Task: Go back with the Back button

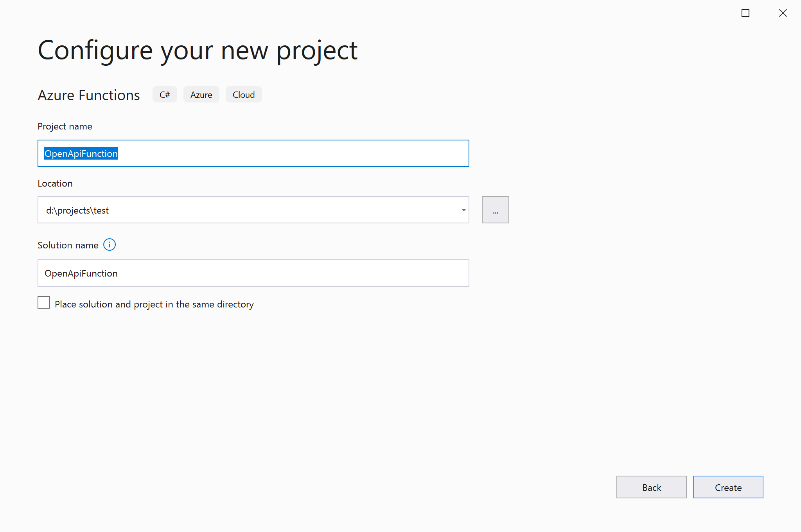Action: tap(651, 487)
